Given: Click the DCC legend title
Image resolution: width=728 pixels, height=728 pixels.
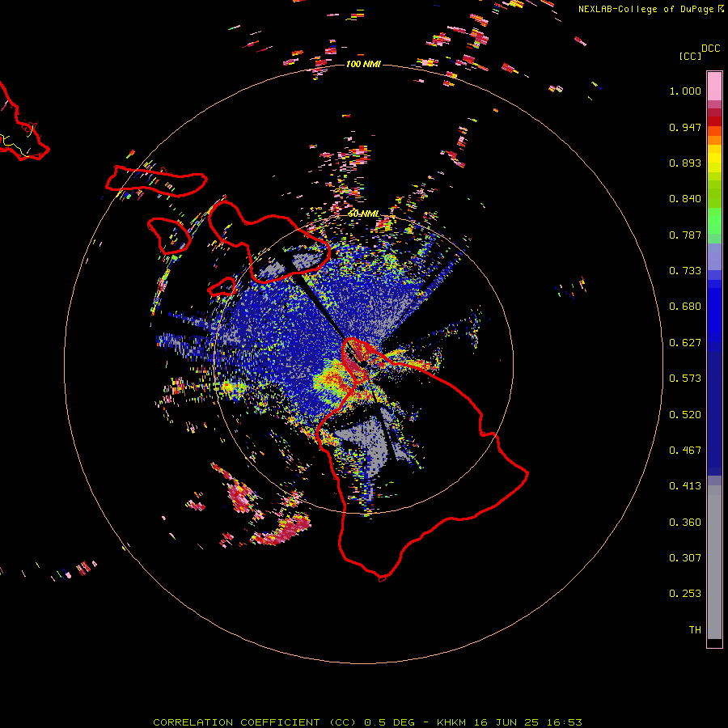Looking at the screenshot, I should coord(710,49).
